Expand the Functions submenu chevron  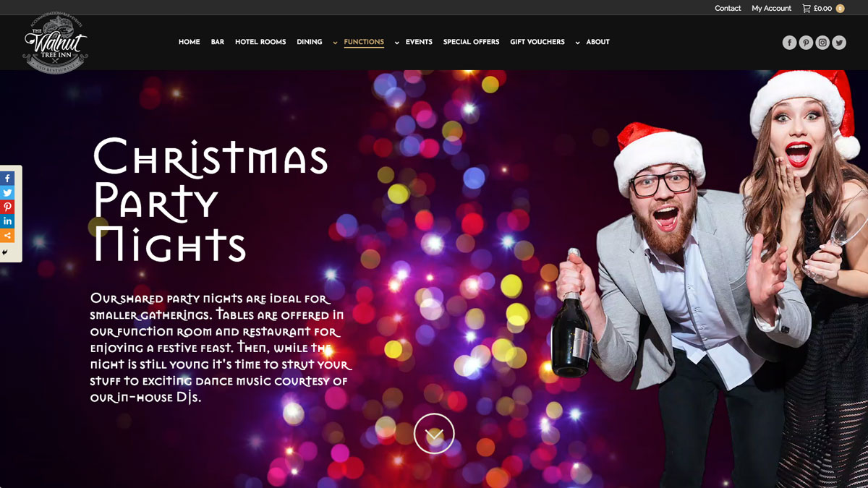click(x=396, y=43)
